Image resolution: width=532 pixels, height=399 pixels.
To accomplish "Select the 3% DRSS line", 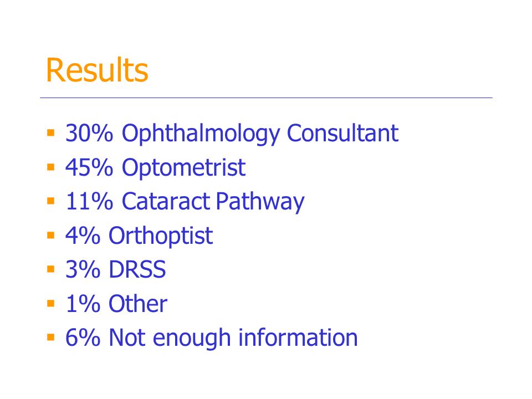I will (115, 269).
